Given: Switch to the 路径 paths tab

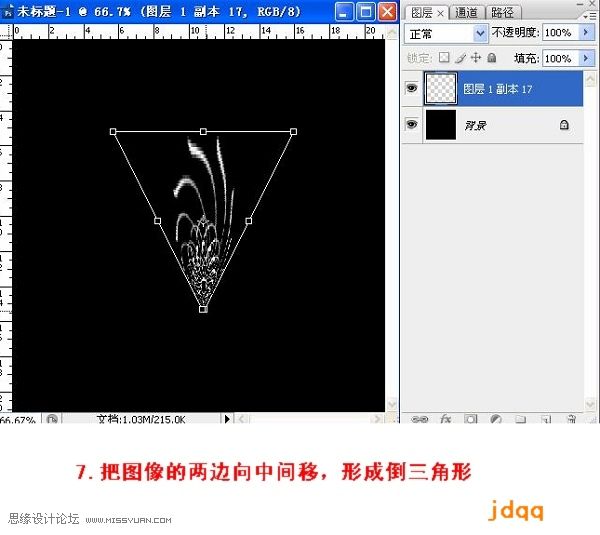Looking at the screenshot, I should coord(502,13).
